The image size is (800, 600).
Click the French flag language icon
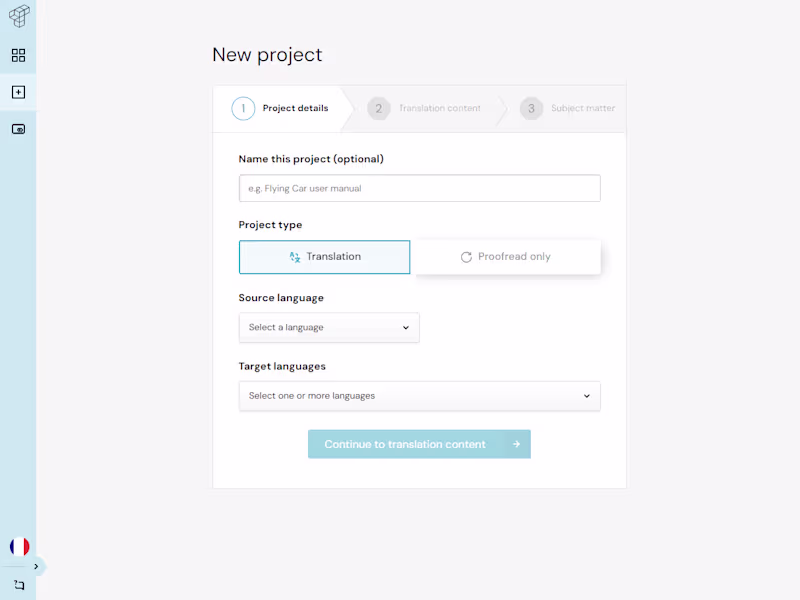pos(19,546)
